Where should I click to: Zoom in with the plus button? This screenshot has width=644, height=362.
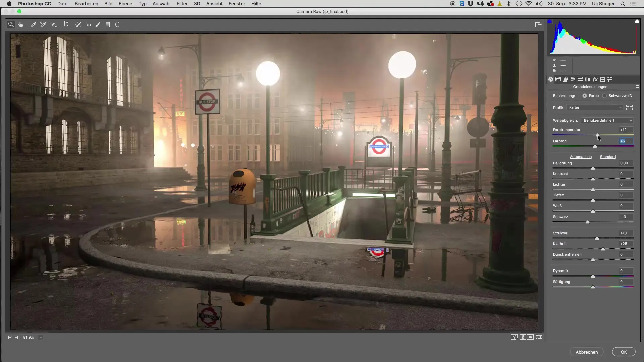[16, 337]
